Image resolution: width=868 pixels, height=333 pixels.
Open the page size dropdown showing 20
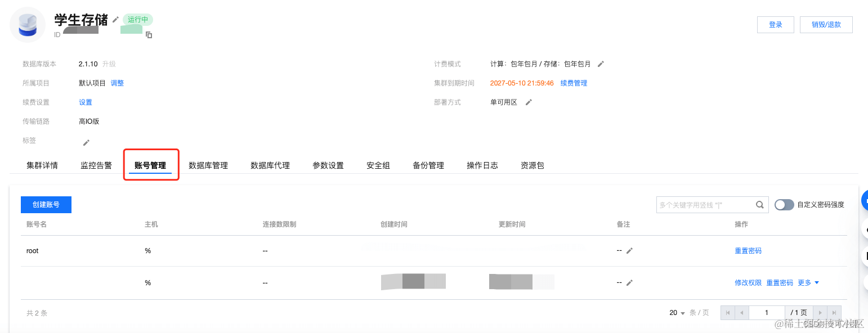(x=678, y=312)
